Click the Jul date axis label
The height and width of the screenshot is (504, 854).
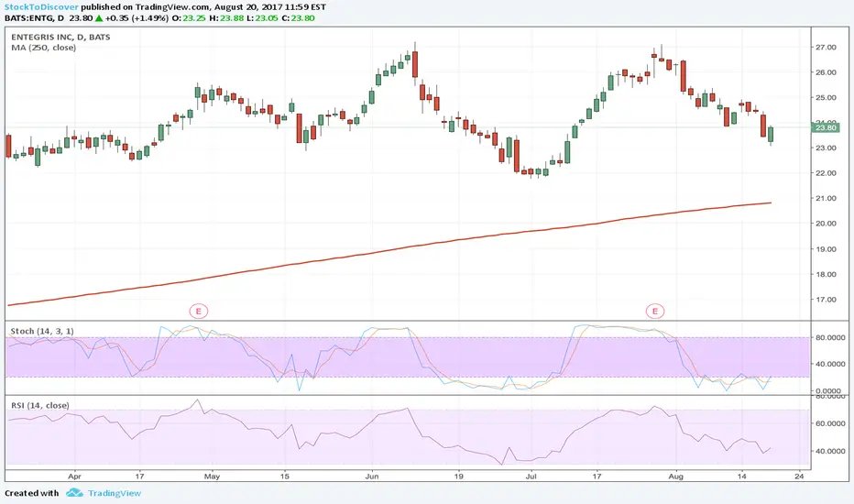tap(531, 477)
